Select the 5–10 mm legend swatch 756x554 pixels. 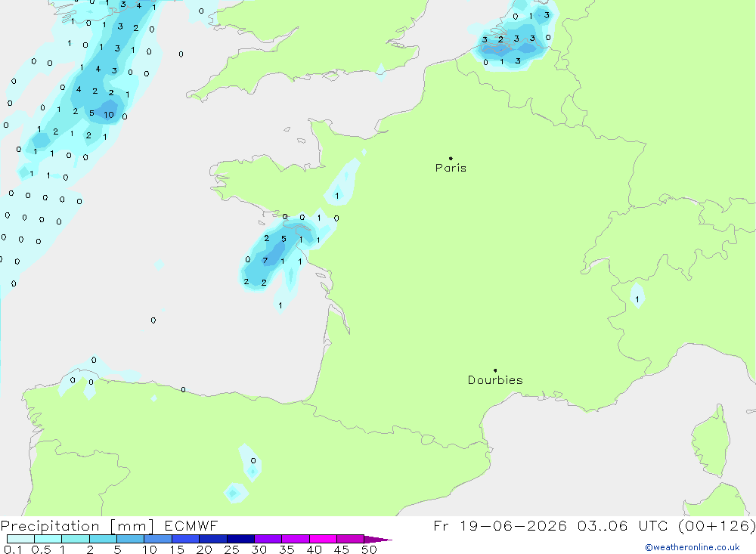130,539
